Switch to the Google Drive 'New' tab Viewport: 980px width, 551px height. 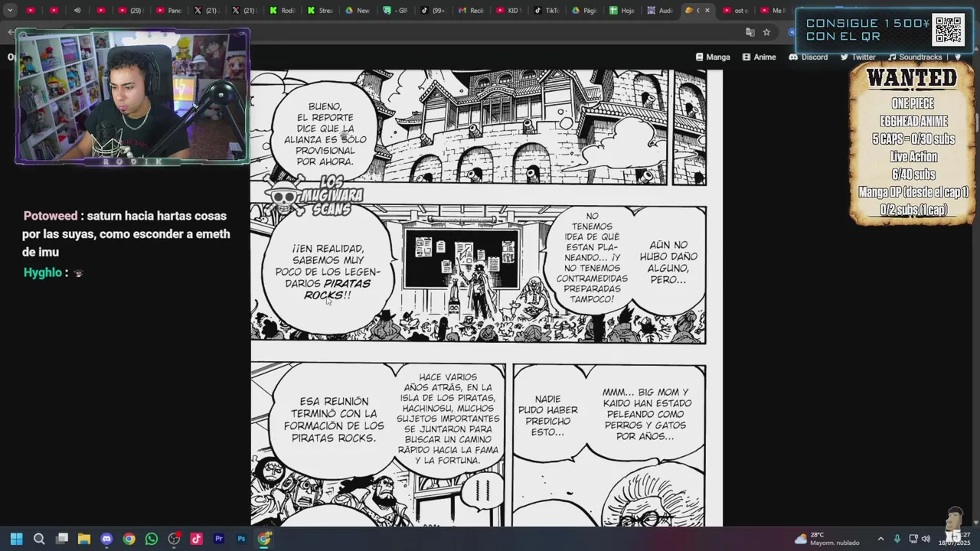(x=358, y=11)
